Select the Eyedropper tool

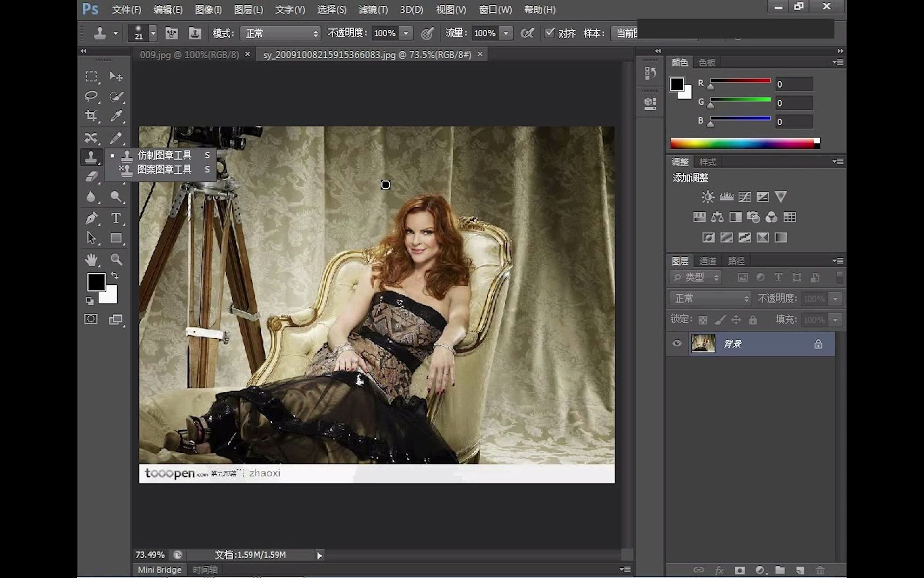[116, 116]
